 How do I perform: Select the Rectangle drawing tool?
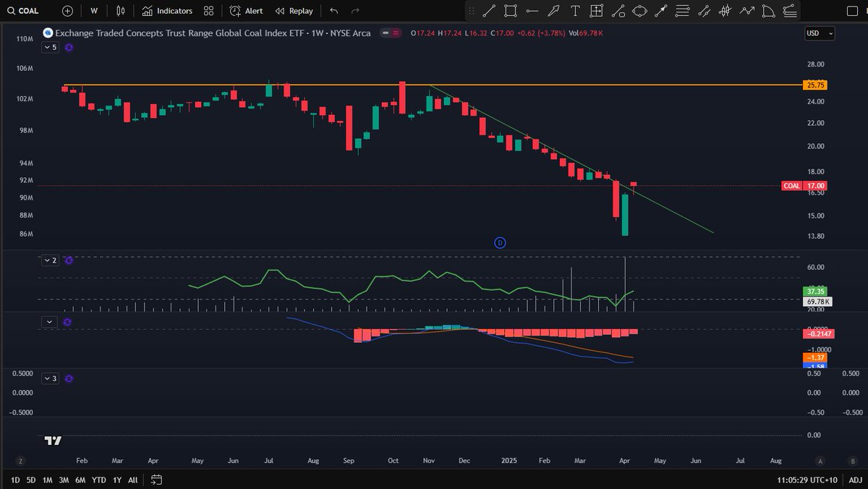tap(511, 11)
